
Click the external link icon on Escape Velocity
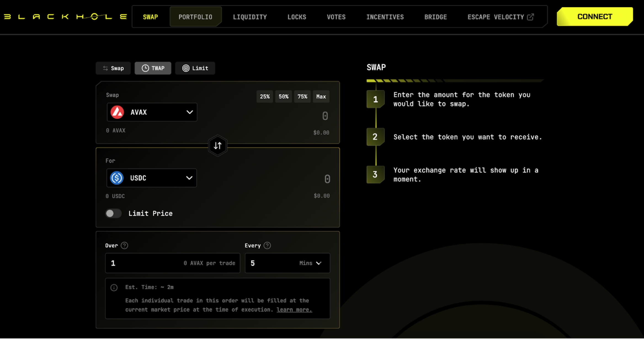(x=531, y=17)
